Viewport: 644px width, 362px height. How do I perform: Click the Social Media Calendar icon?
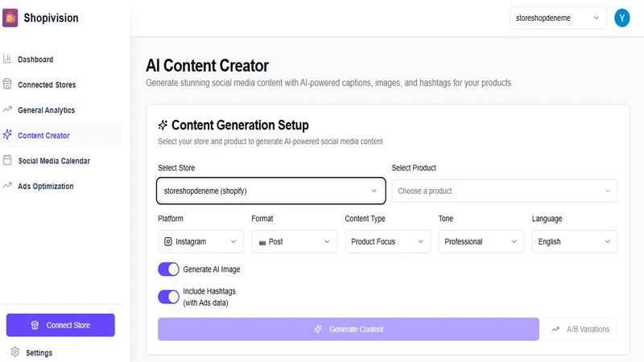click(7, 160)
